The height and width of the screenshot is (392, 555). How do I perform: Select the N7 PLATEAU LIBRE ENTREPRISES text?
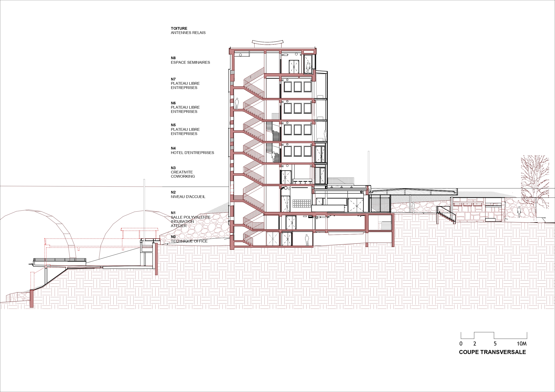[185, 84]
